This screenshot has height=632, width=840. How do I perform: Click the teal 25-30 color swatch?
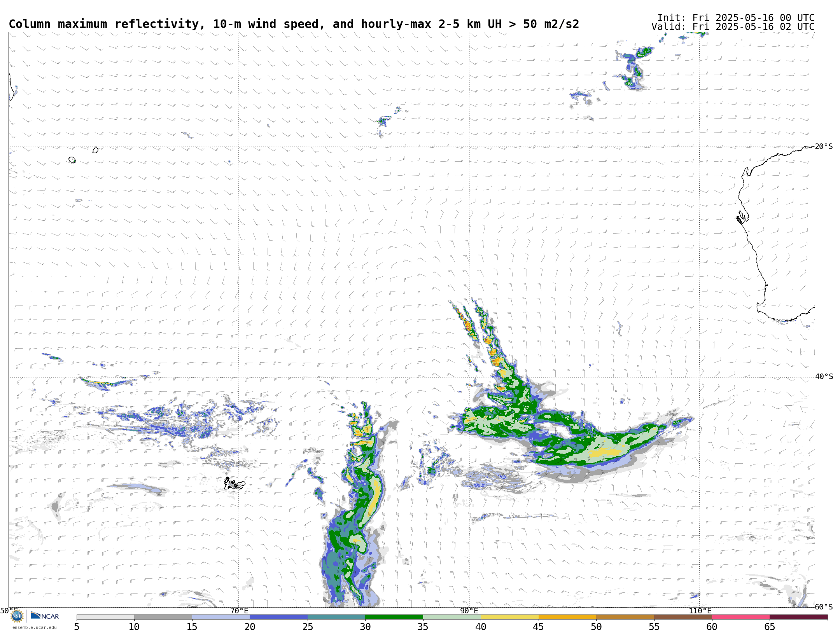pyautogui.click(x=336, y=617)
